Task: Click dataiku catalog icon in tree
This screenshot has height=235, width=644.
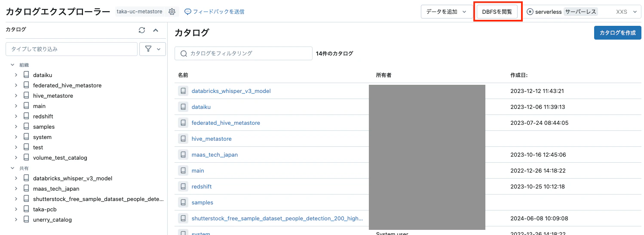Action: [26, 75]
